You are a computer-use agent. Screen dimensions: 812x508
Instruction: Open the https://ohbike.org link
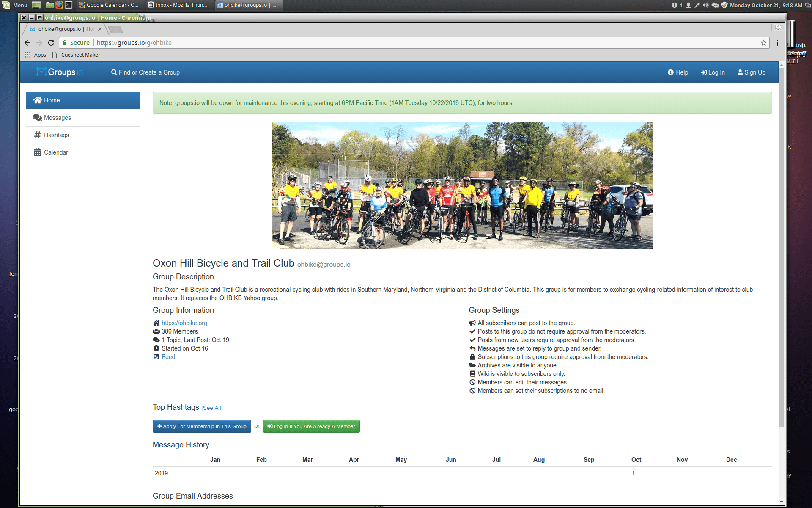click(184, 323)
